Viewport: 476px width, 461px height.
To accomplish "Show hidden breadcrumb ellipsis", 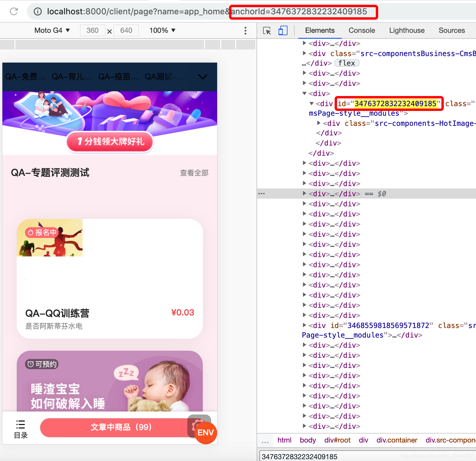I will coord(265,441).
